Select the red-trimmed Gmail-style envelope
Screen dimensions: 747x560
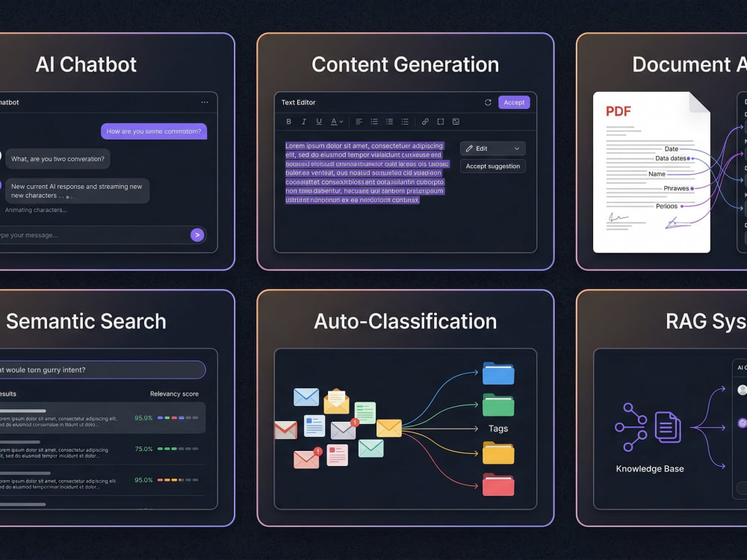click(286, 430)
